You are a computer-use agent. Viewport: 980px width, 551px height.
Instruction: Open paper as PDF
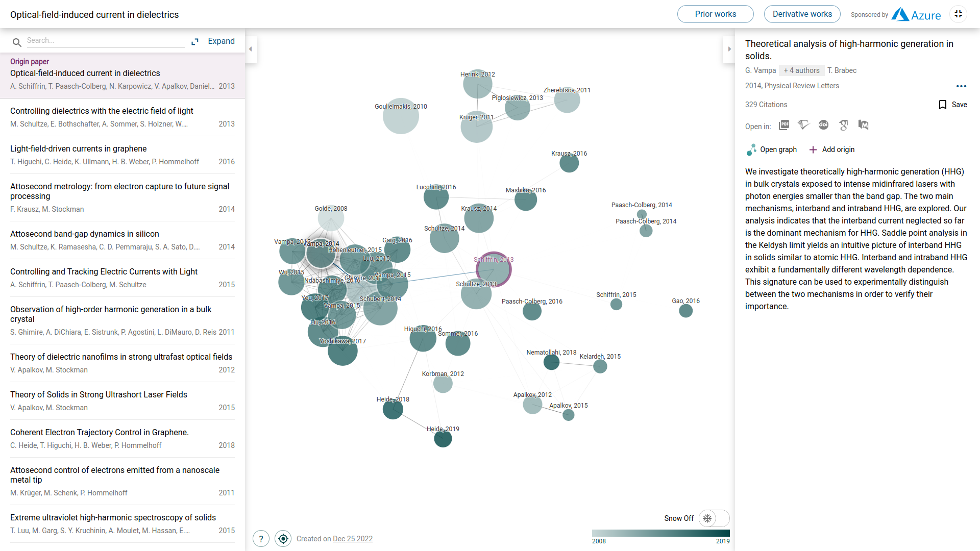784,125
